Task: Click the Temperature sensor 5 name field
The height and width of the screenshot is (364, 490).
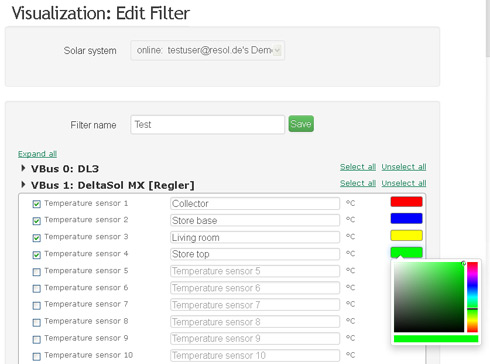Action: coord(255,271)
